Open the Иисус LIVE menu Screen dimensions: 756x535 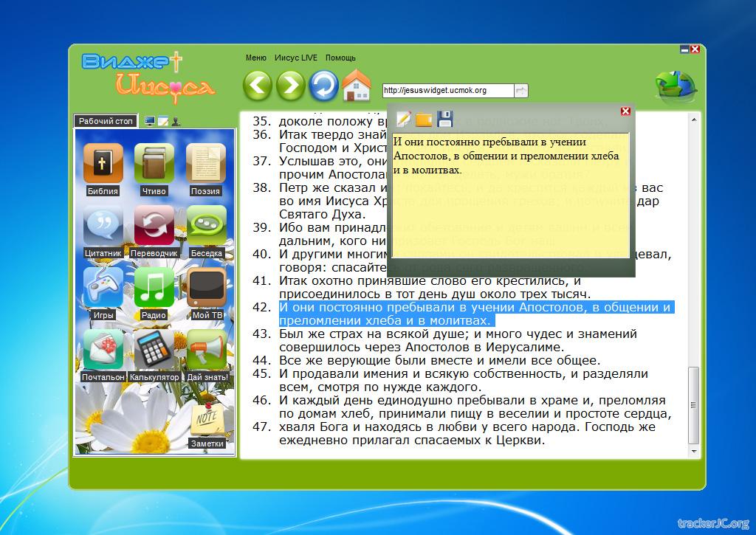(x=295, y=58)
